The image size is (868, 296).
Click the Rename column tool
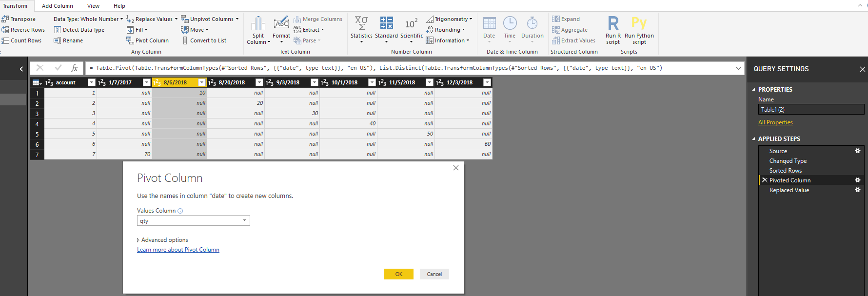pyautogui.click(x=68, y=40)
